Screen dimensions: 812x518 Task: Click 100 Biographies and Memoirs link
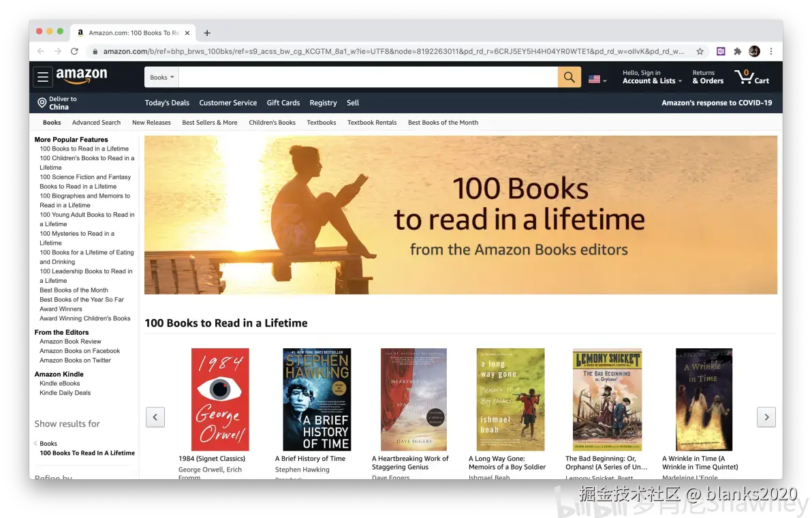pos(85,200)
